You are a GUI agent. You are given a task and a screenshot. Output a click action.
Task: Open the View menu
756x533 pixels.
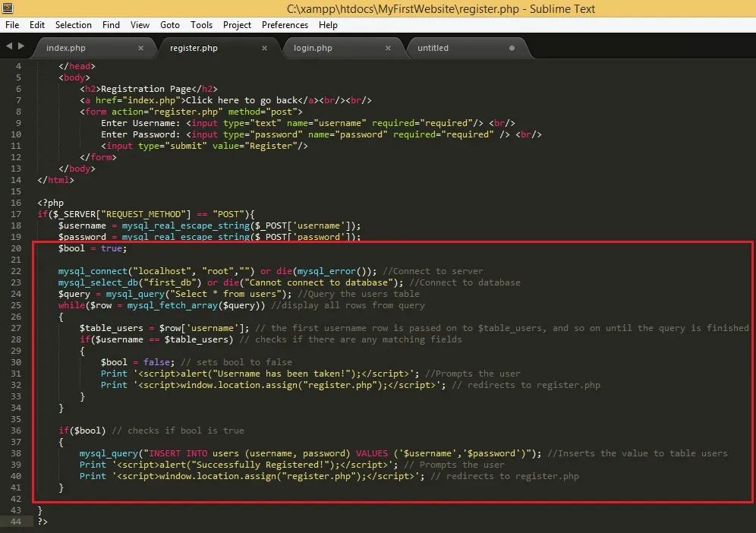pyautogui.click(x=140, y=25)
